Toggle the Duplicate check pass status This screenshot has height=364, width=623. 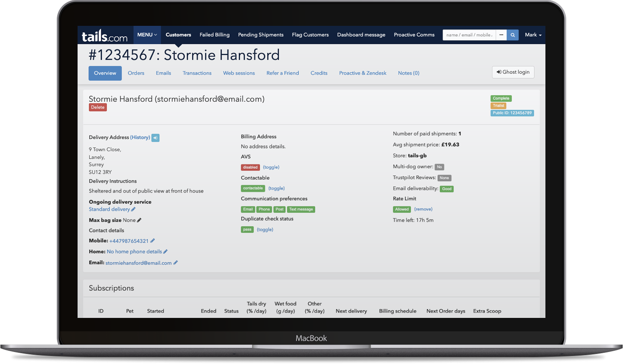pos(265,229)
